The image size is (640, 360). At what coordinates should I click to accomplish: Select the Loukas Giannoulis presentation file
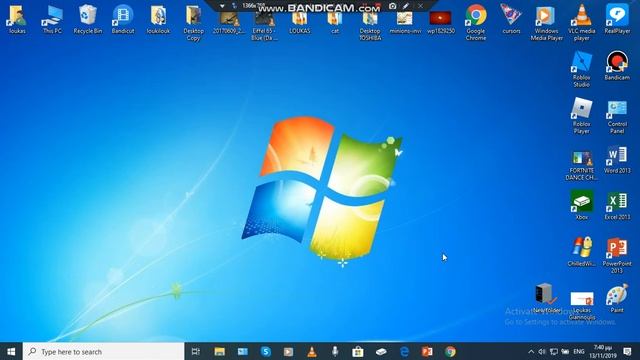point(582,305)
